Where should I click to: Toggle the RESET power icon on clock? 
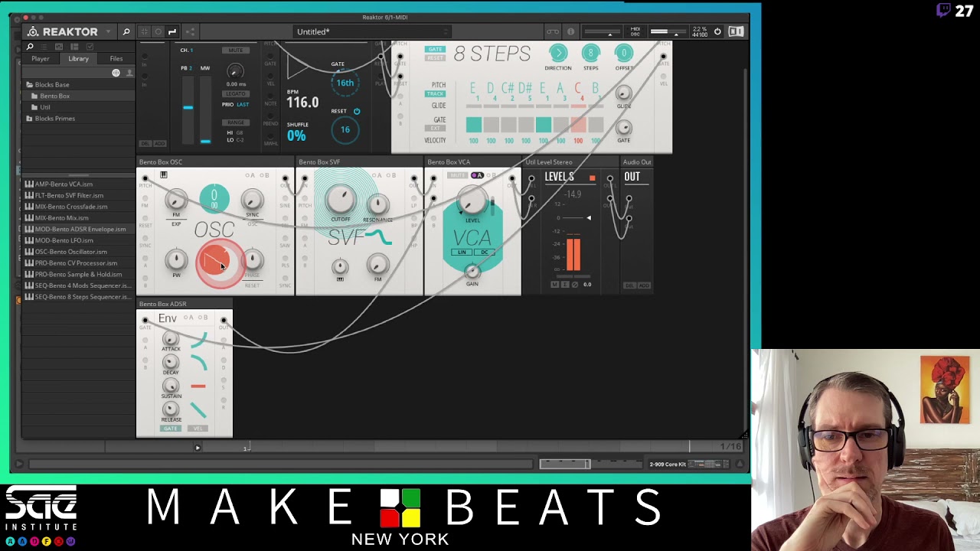pos(357,112)
